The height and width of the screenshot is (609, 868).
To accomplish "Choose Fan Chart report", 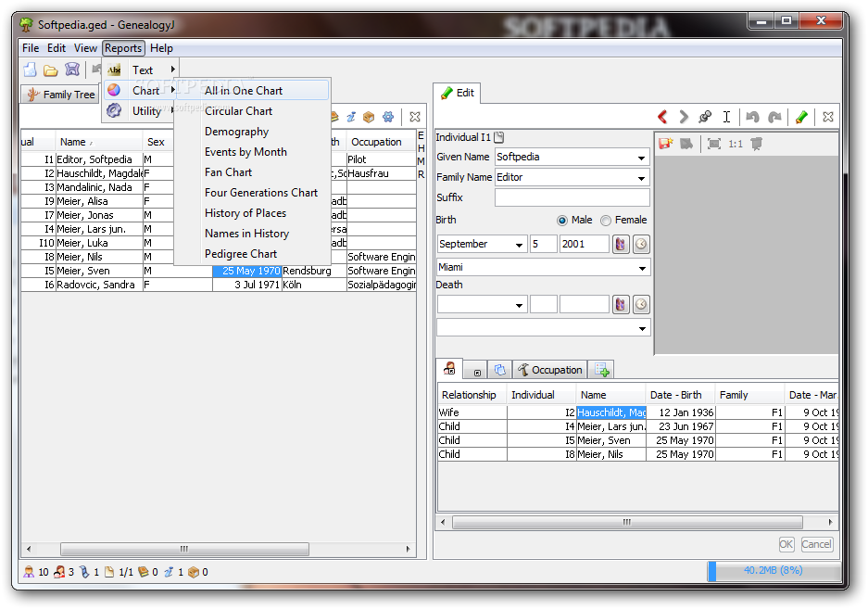I will coord(252,172).
